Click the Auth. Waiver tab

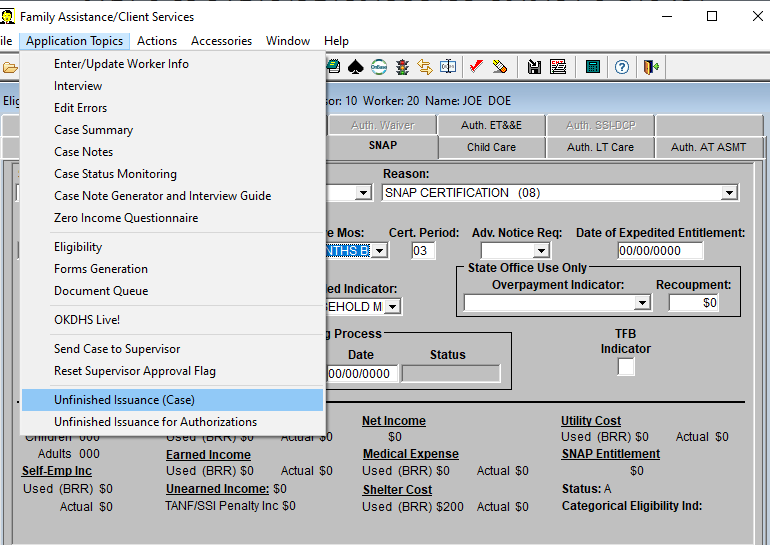click(x=383, y=125)
